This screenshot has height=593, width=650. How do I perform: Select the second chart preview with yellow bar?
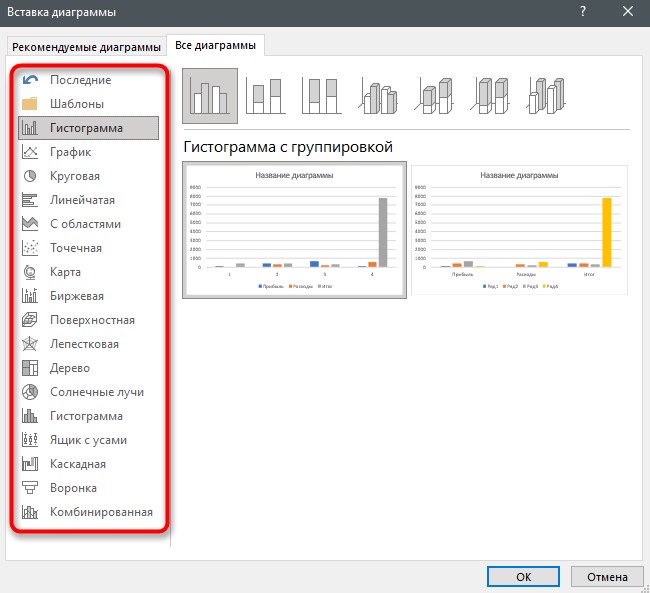519,230
